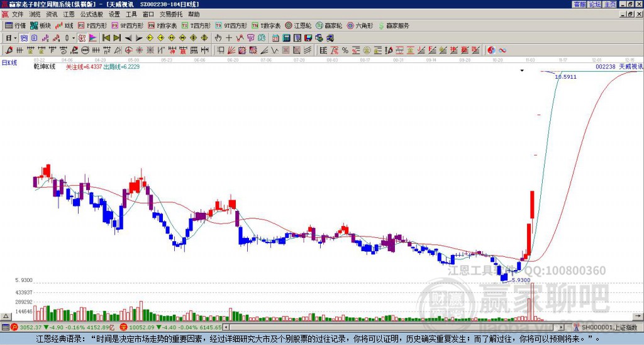This screenshot has width=644, height=345.
Task: Open the 江恩轮 Gann wheel
Action: 298,25
